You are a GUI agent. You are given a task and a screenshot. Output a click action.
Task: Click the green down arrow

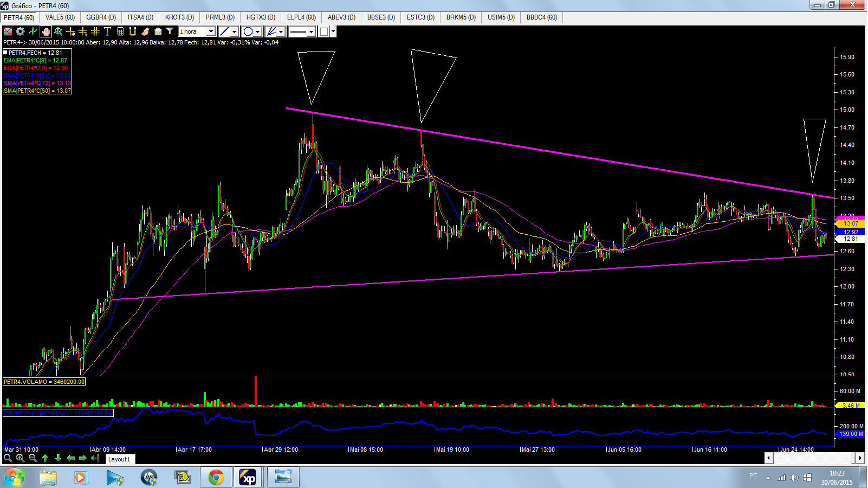coord(58,458)
